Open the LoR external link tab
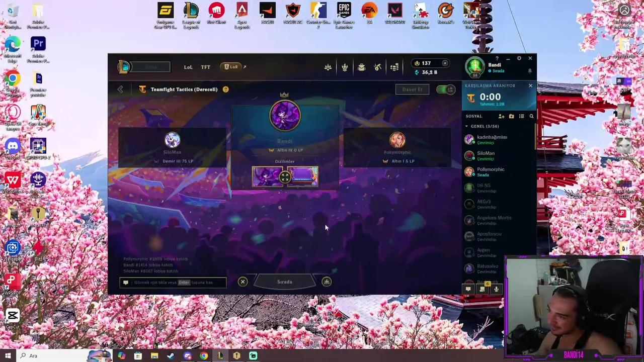This screenshot has height=362, width=644. (x=234, y=67)
